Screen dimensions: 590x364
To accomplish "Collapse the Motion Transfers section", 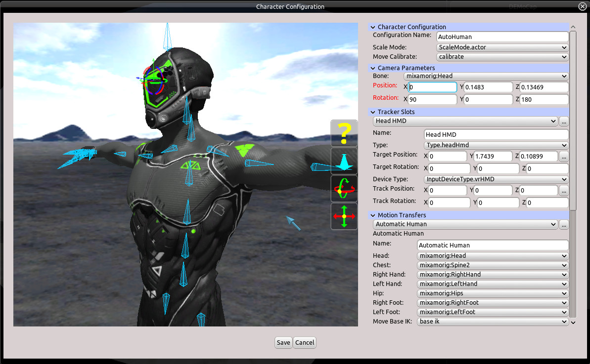I will coord(373,215).
